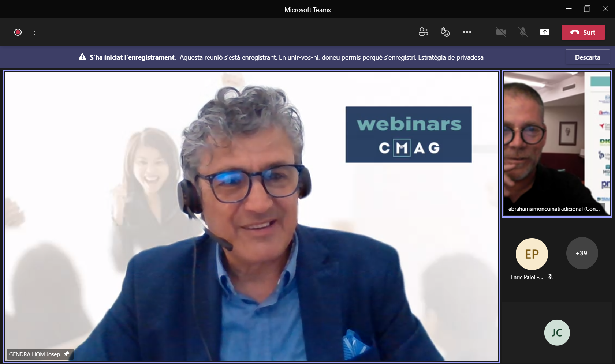Click the share content arrow icon
This screenshot has width=615, height=364.
point(545,32)
